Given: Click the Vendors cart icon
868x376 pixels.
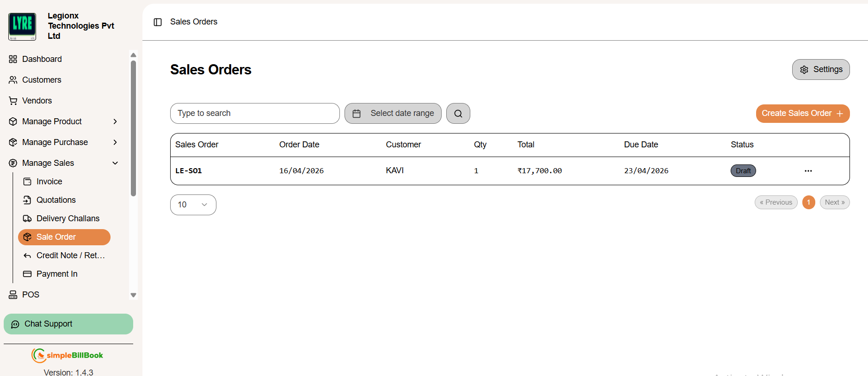Looking at the screenshot, I should pos(13,101).
